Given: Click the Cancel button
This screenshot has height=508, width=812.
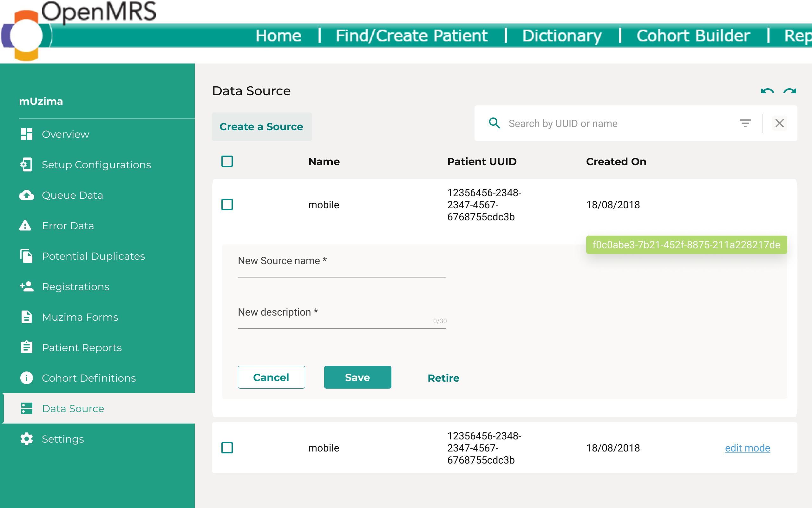Looking at the screenshot, I should pos(271,377).
